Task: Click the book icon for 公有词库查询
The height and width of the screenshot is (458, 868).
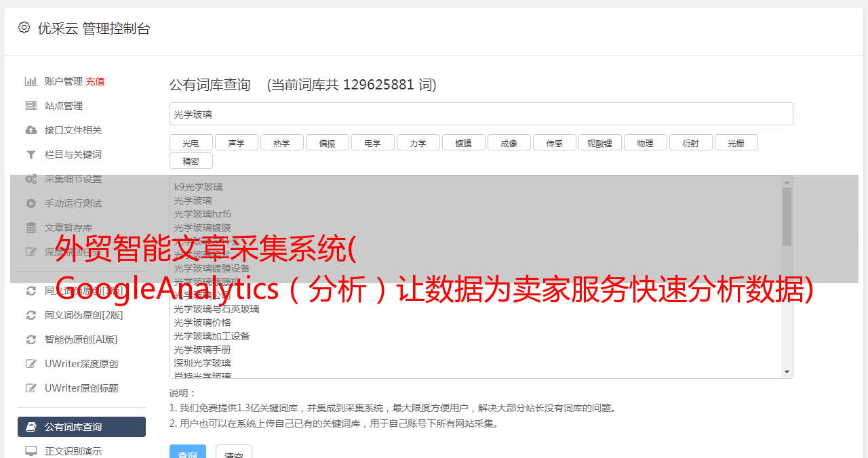Action: point(31,427)
